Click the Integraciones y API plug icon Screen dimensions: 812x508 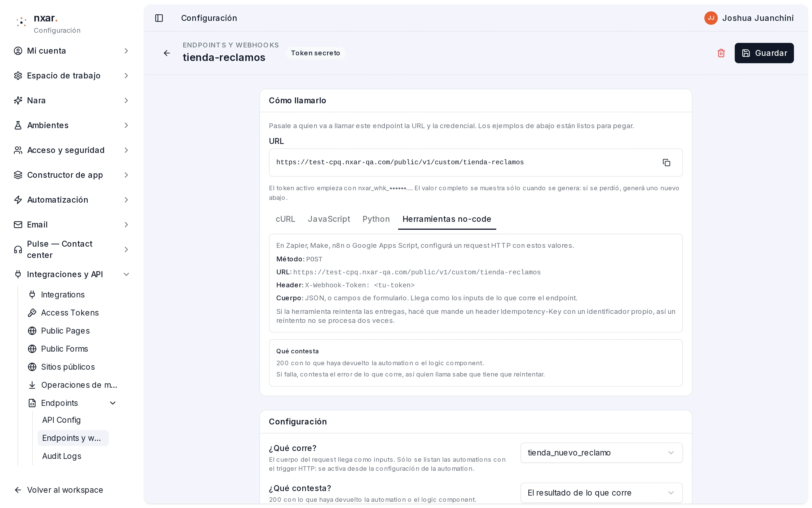(18, 275)
